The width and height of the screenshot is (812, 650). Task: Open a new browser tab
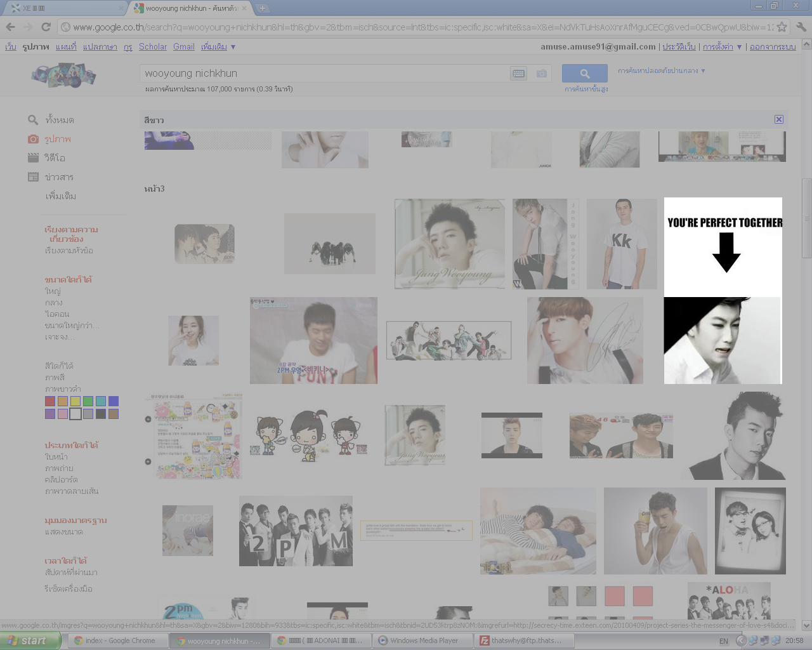point(262,8)
